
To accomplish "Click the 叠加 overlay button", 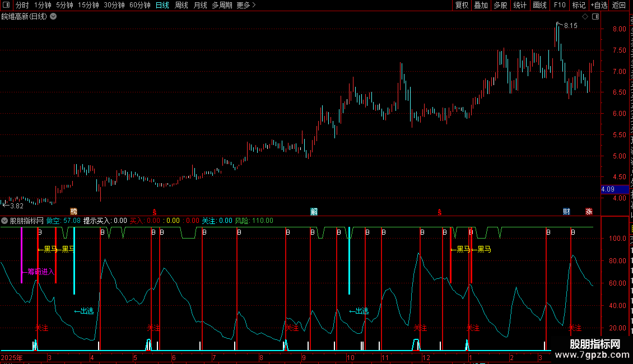I will [481, 5].
